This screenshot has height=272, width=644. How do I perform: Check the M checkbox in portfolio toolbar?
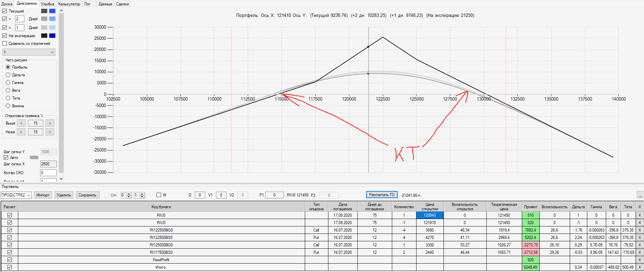coord(159,195)
